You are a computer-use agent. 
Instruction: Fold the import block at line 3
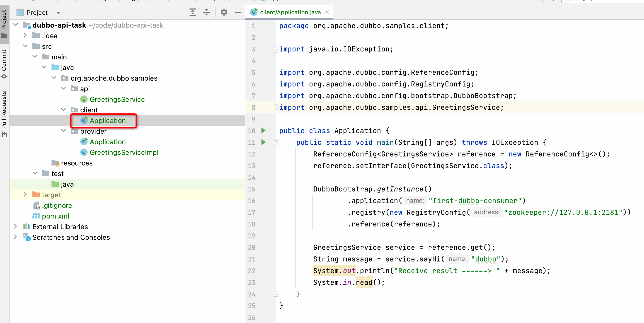pyautogui.click(x=276, y=49)
